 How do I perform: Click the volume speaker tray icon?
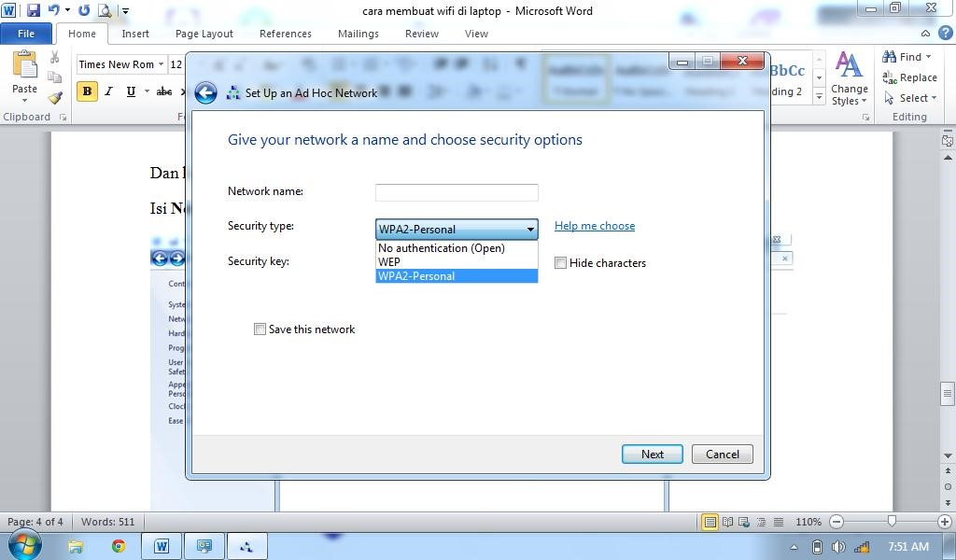pos(838,547)
